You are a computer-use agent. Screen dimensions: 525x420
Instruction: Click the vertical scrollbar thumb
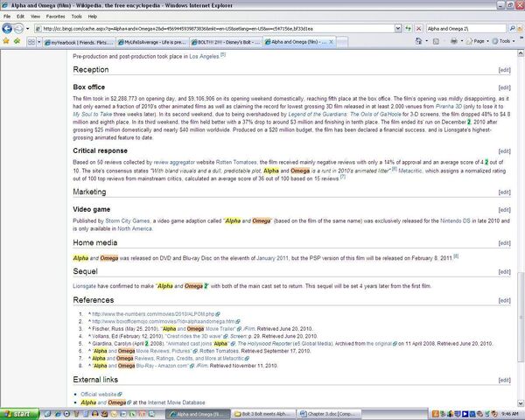[x=521, y=317]
